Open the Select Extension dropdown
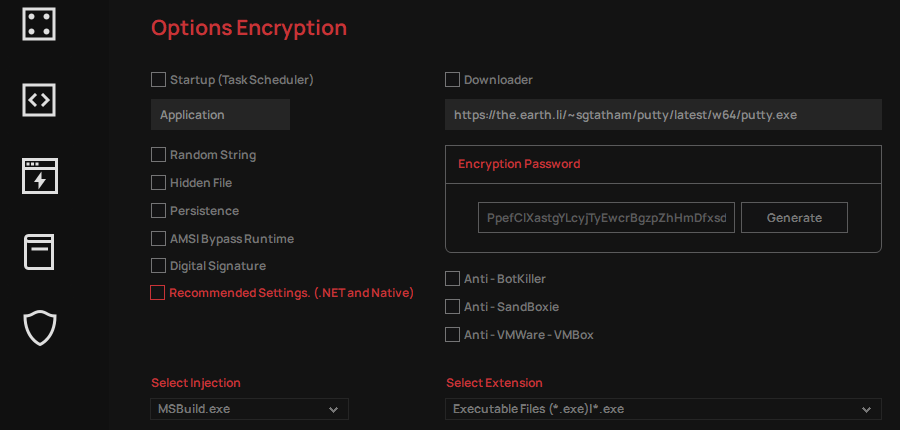This screenshot has height=430, width=900. tap(663, 409)
